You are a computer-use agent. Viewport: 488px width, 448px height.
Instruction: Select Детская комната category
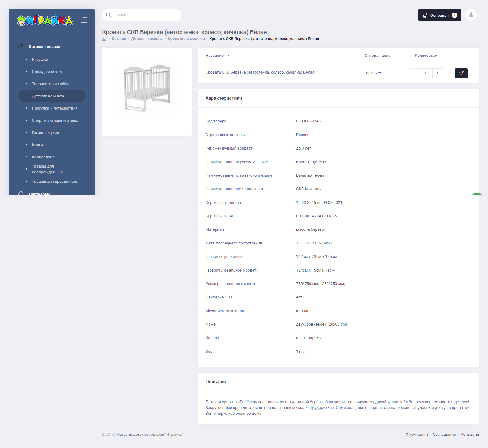click(52, 96)
